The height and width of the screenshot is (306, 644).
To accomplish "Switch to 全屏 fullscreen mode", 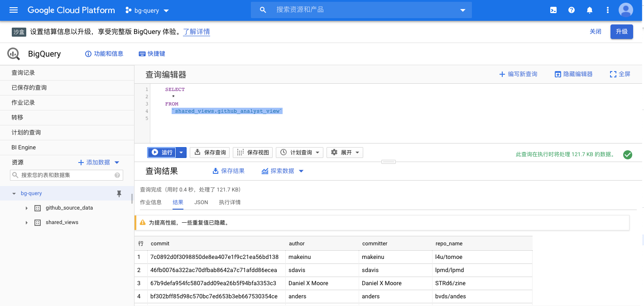I will point(620,74).
